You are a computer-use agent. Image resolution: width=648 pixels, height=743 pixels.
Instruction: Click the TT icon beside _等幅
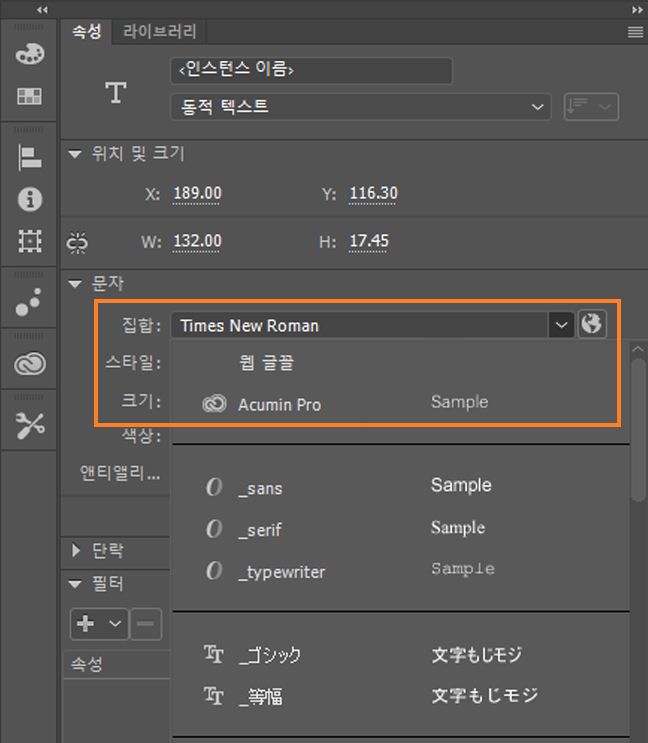click(214, 696)
